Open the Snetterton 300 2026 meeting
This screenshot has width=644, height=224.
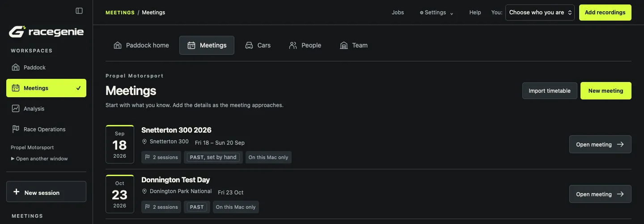point(600,144)
